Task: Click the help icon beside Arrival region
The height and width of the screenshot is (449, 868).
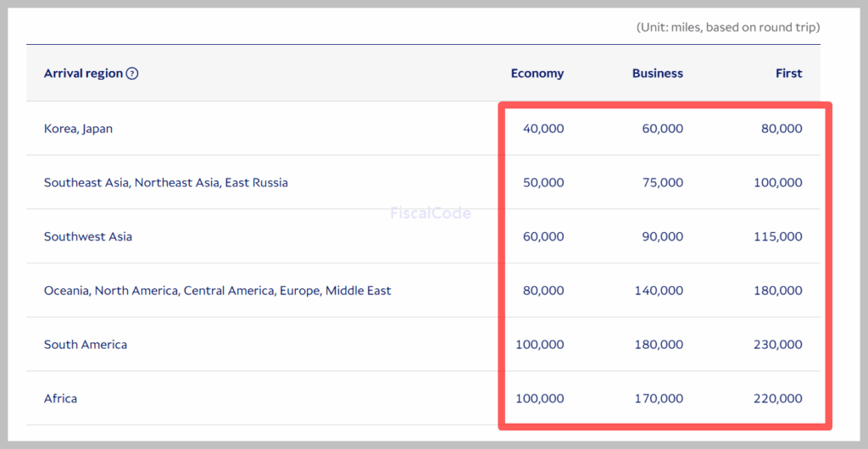Action: click(132, 74)
